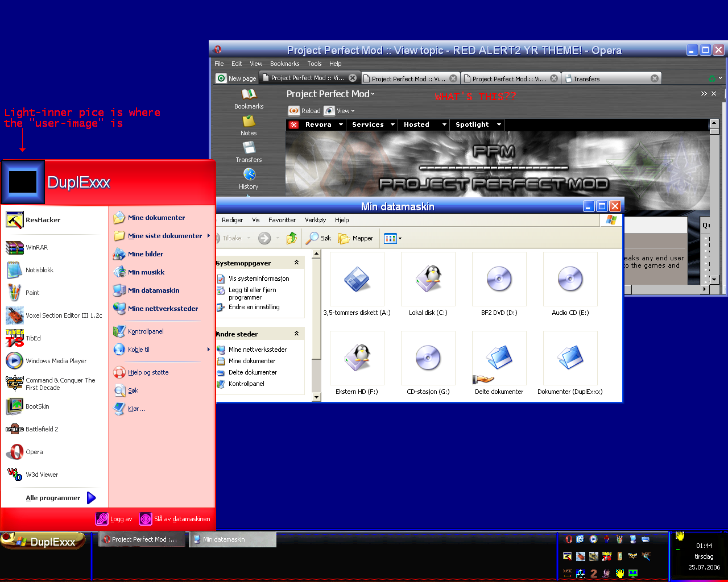Select CD-stasjon (G:) drive
Viewport: 728px width, 582px height.
coord(428,364)
